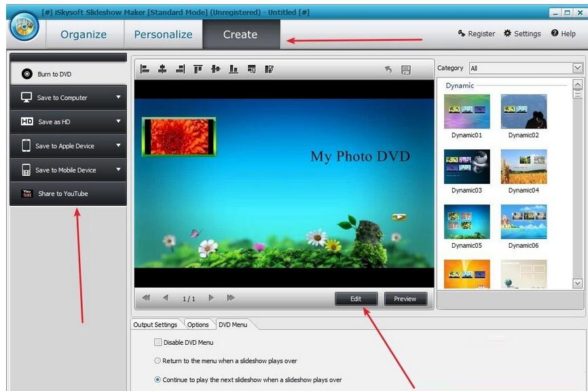Expand the Save to Apple Device arrow

pos(119,145)
